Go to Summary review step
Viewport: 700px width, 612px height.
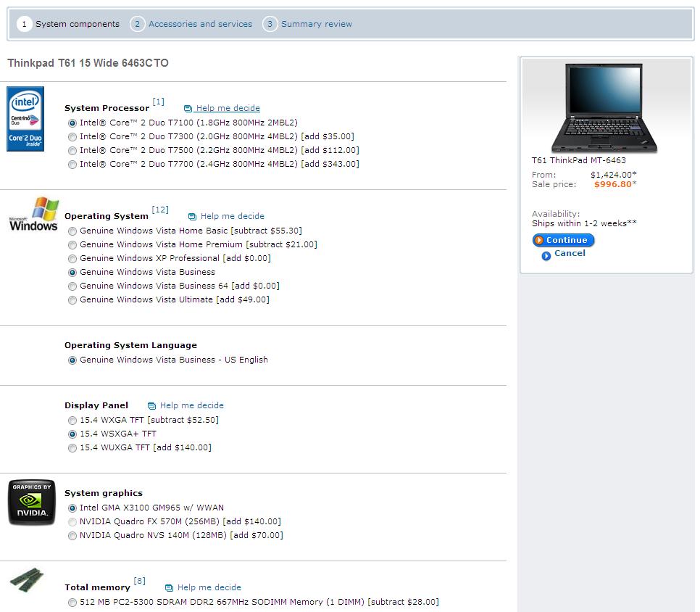coord(317,24)
